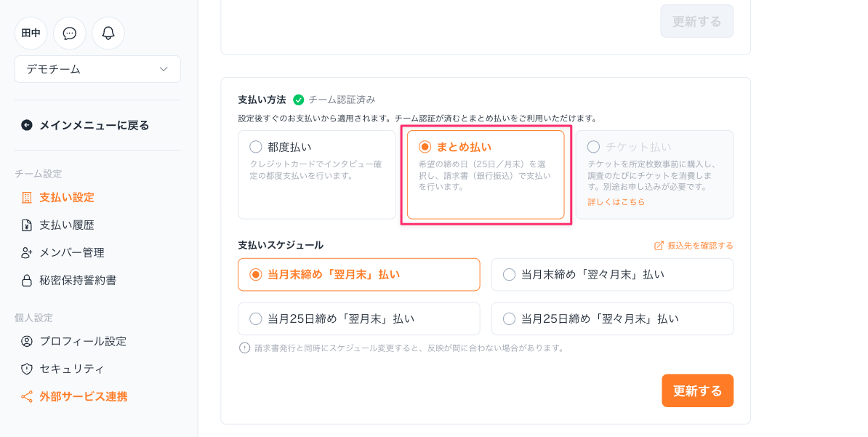
Task: Choose 当月25日締め「翌月末」払い schedule
Action: [256, 318]
